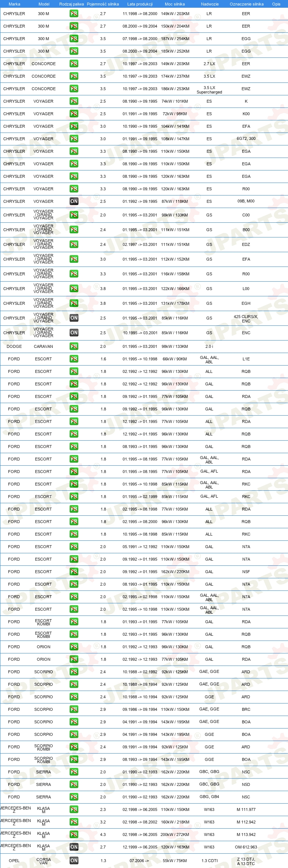The height and width of the screenshot is (868, 288).
Task: Click the Lata produkcji column header
Action: (140, 4)
